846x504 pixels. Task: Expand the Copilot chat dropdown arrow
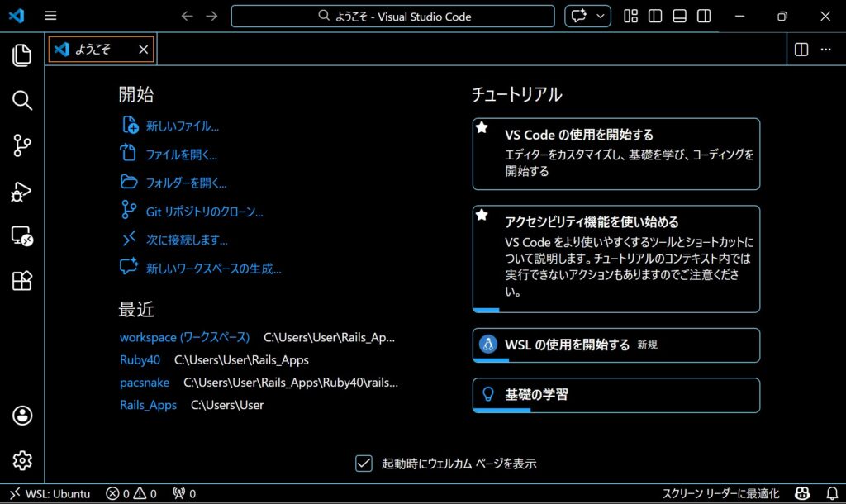click(600, 16)
